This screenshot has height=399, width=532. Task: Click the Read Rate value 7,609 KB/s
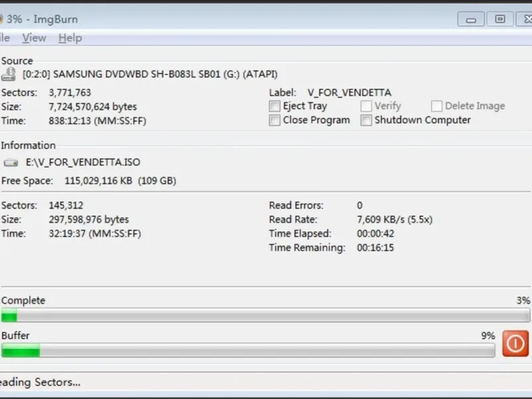394,219
